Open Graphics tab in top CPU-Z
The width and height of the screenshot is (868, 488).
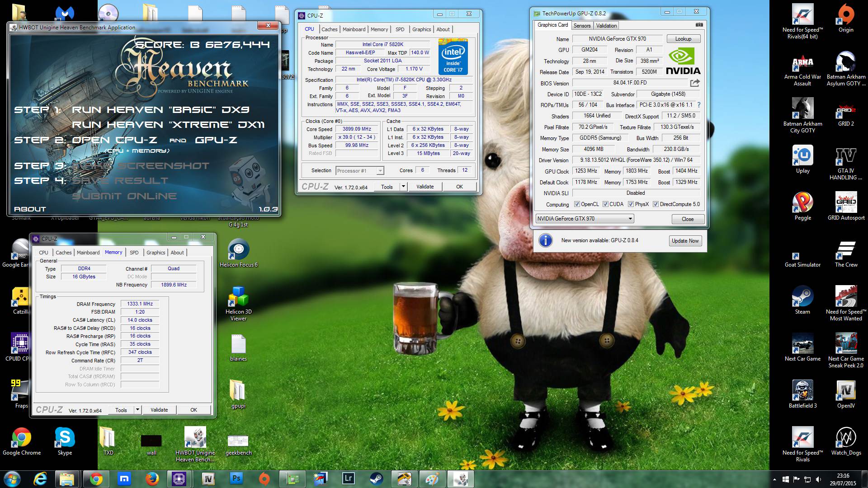[421, 29]
